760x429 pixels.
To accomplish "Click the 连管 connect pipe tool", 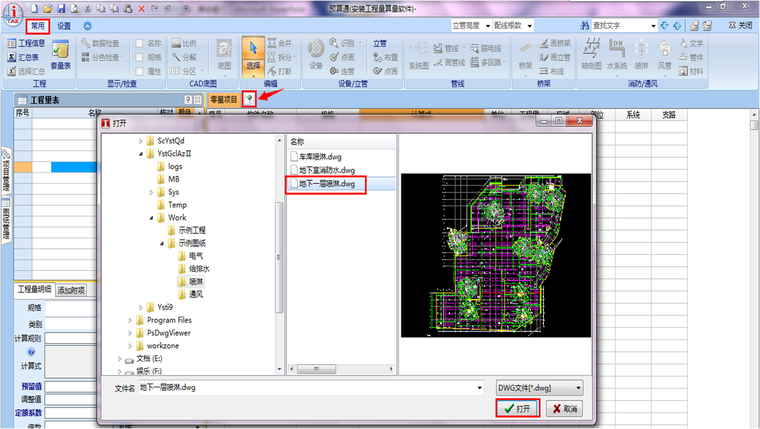I will point(342,71).
